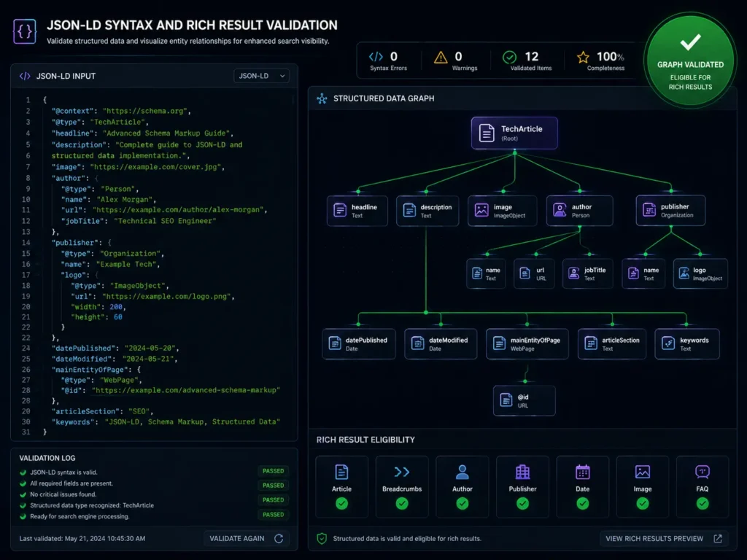Click the shield icon beside eligibility message
The width and height of the screenshot is (747, 560).
click(322, 539)
